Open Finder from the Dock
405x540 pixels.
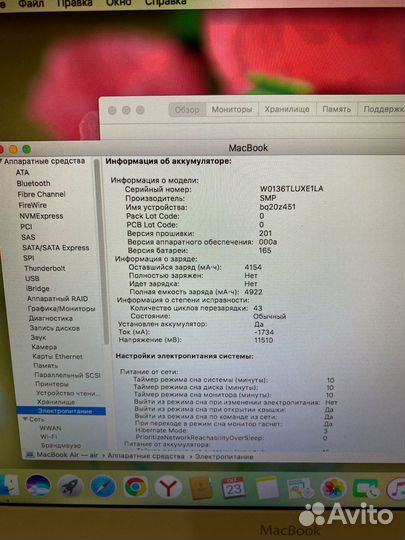(8, 485)
